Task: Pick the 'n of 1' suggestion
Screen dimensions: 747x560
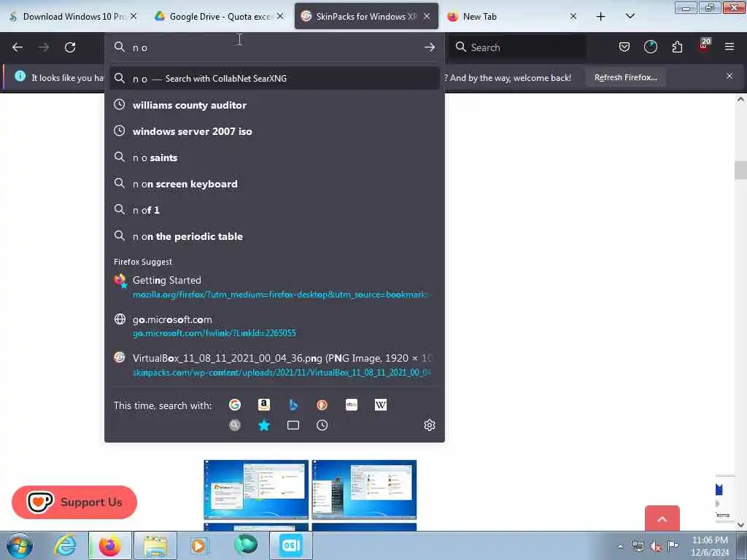Action: (x=274, y=209)
